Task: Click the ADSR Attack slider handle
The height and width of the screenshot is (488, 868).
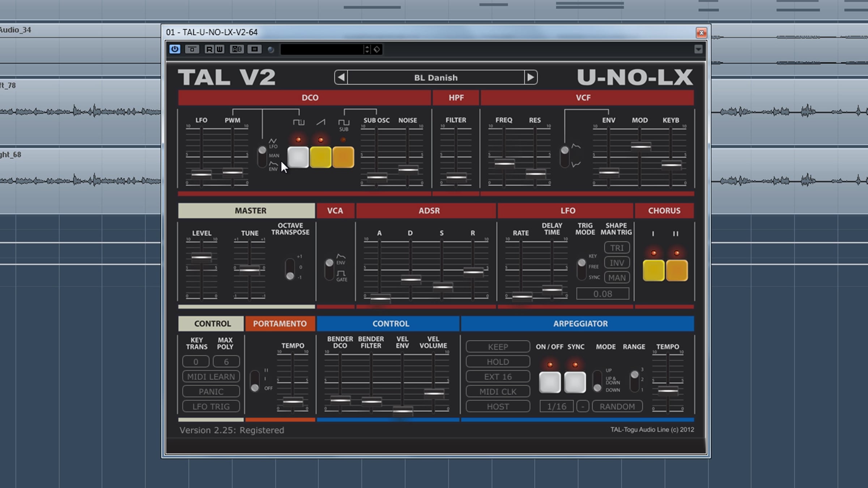Action: click(380, 298)
